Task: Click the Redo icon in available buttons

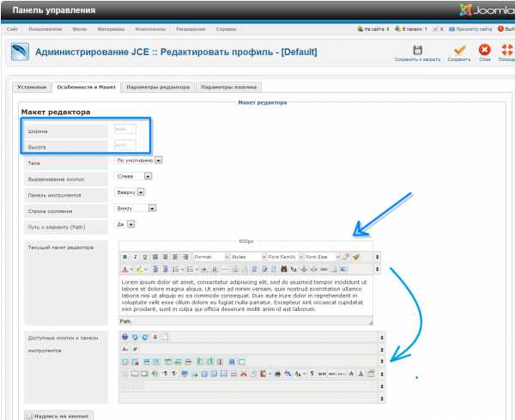Action: click(145, 337)
